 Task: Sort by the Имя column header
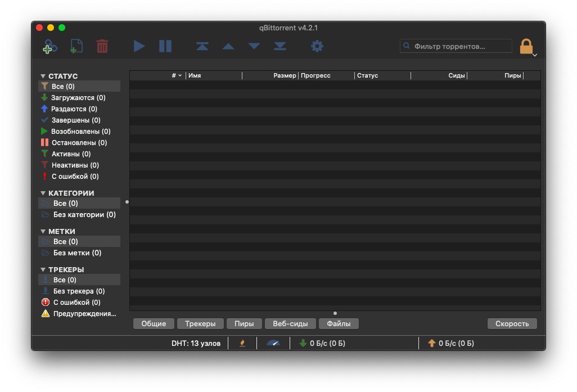(x=214, y=75)
